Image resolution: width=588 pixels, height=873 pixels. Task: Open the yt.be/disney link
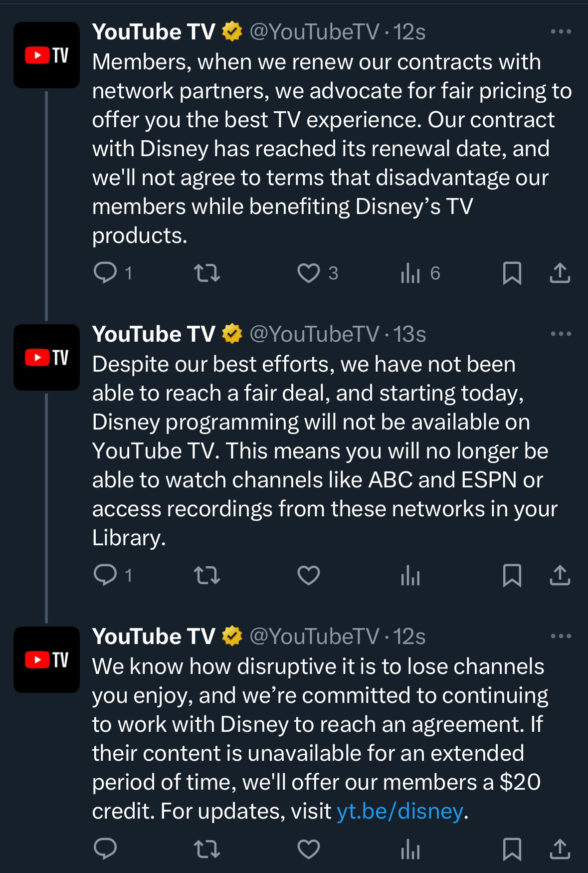(400, 811)
